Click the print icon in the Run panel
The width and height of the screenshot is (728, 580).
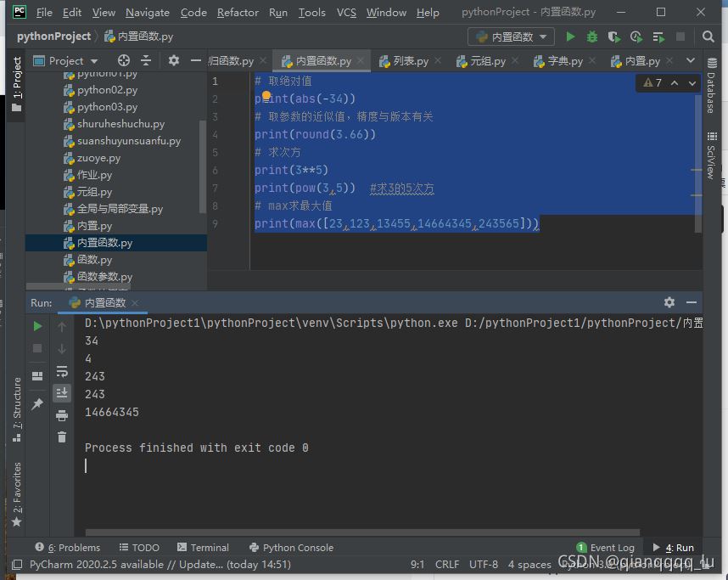pos(62,415)
